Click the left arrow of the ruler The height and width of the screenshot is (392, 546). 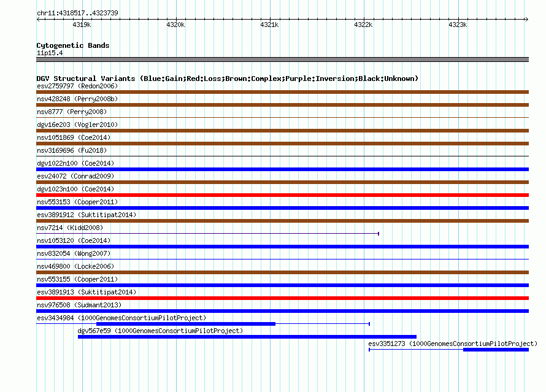coord(38,19)
